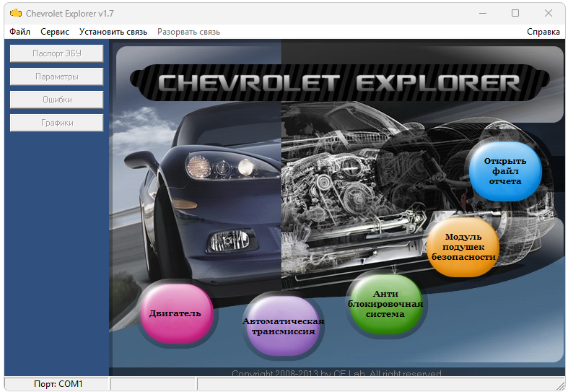The image size is (568, 392).
Task: Open orange Модуль подушек безопасности bubble
Action: point(463,247)
